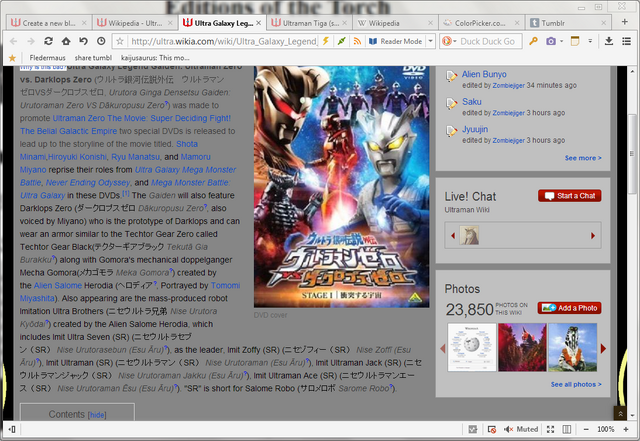Screen dimensions: 640x441
Task: Unmute the Muted sound toggle
Action: [521, 429]
